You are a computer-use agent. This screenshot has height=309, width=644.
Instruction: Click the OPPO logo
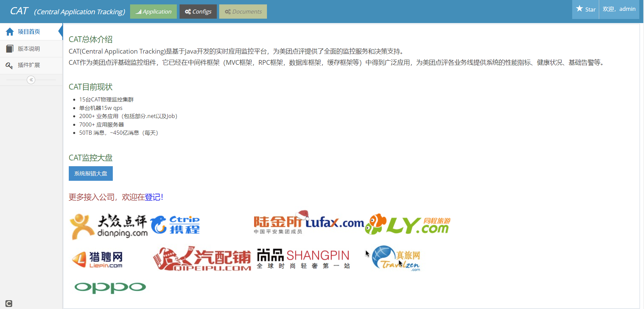(x=110, y=288)
